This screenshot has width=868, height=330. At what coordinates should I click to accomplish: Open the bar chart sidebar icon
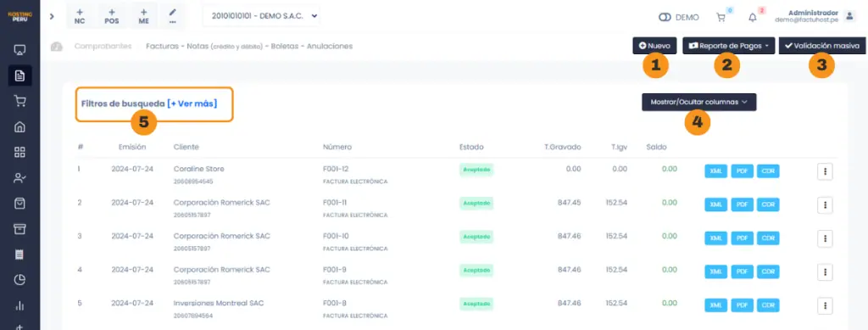coord(19,305)
